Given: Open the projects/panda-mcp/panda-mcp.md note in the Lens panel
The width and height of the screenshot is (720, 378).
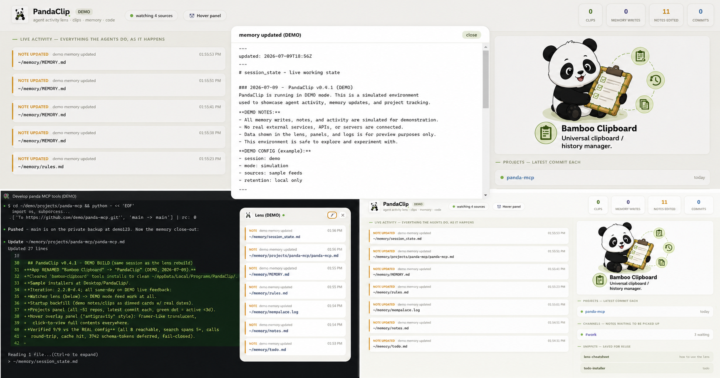Looking at the screenshot, I should coord(295,253).
